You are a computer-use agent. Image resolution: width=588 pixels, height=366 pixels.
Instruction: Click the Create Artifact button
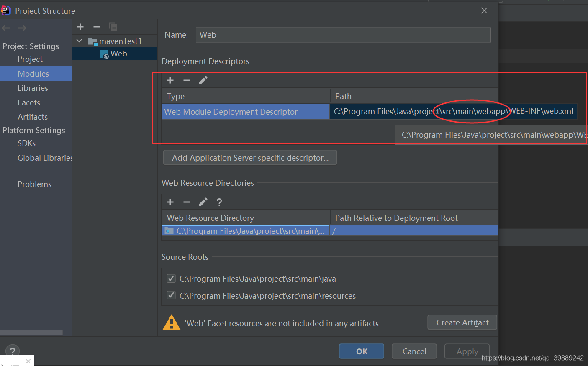pos(462,322)
